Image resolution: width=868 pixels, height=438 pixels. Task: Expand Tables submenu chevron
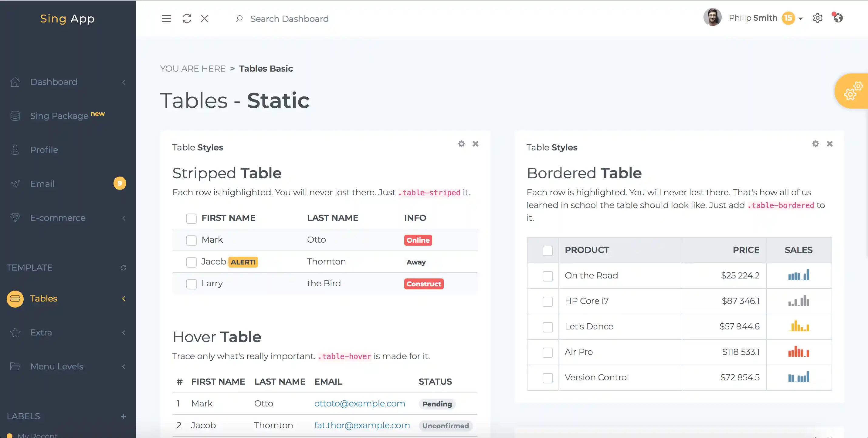124,298
